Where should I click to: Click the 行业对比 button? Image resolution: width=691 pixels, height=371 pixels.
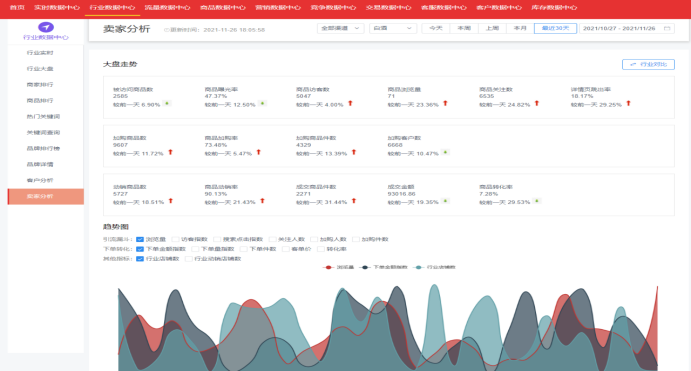click(648, 64)
